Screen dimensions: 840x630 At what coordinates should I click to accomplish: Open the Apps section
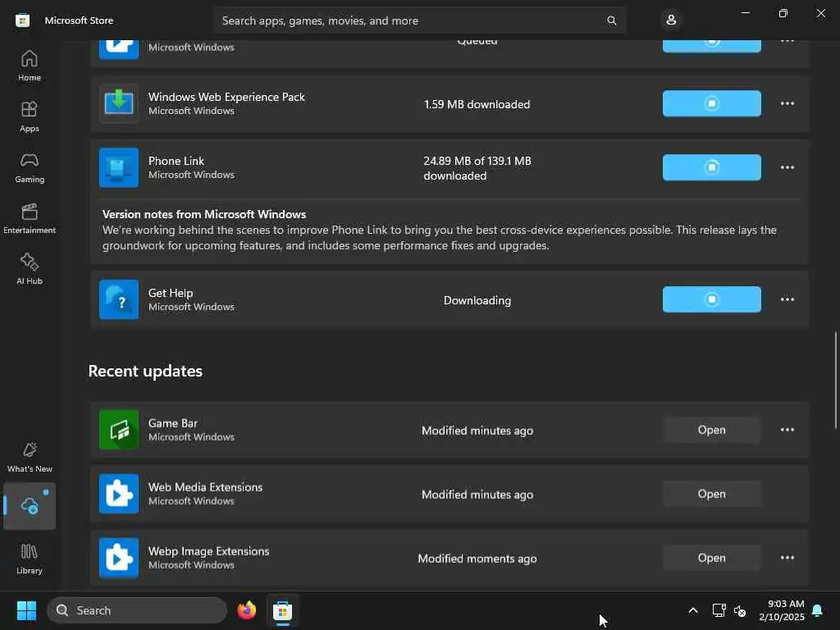coord(29,116)
